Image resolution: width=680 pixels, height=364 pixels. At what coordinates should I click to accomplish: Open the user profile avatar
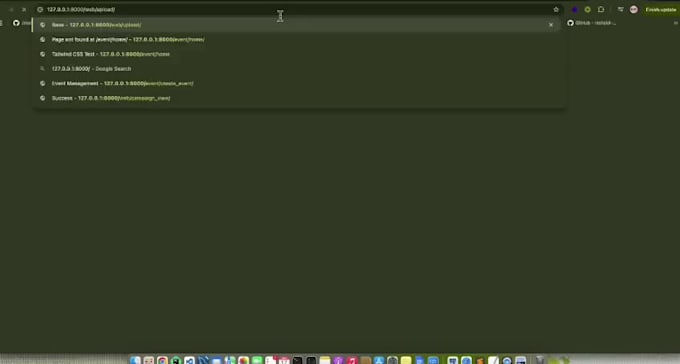click(x=634, y=10)
